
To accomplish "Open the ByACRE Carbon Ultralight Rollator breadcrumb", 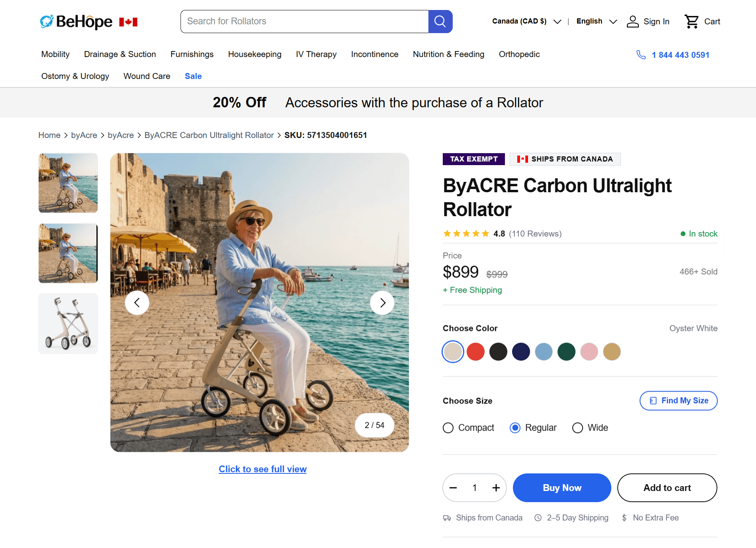I will [x=209, y=135].
